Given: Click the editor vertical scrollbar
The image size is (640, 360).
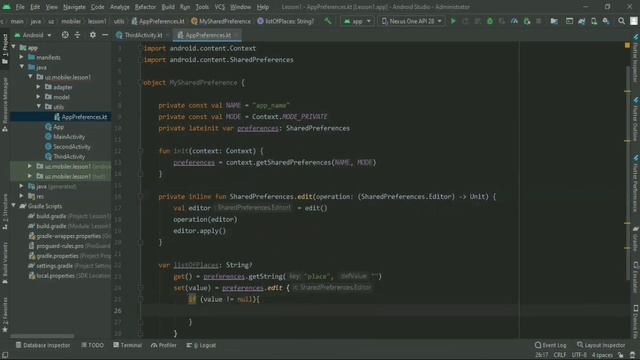Looking at the screenshot, I should tap(628, 173).
